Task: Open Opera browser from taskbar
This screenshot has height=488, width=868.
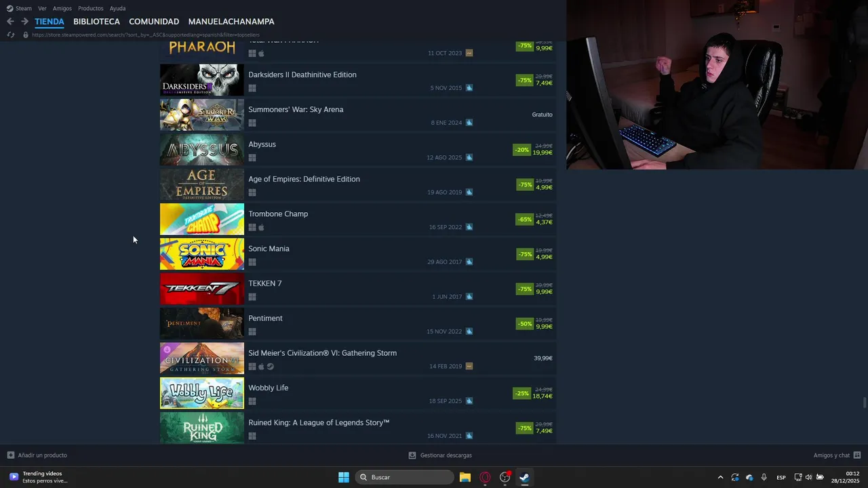Action: click(x=485, y=477)
